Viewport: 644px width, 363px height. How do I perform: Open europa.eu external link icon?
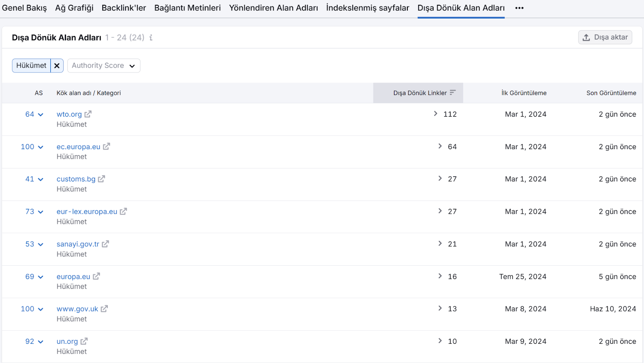click(97, 277)
